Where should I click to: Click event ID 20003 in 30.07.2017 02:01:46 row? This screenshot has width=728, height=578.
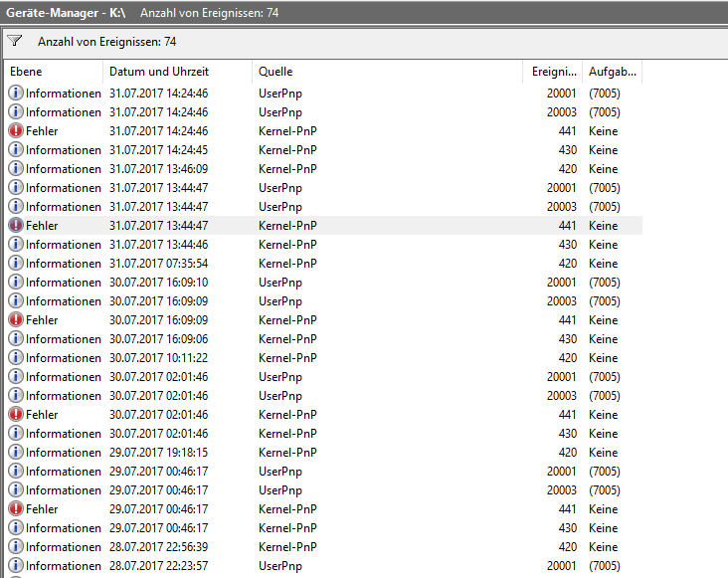(562, 396)
